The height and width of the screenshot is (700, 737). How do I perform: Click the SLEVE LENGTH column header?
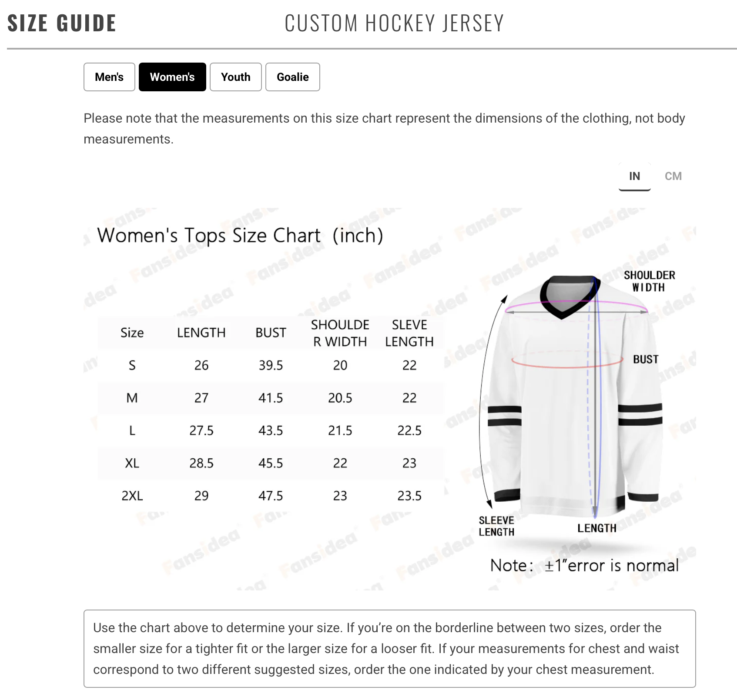(409, 333)
